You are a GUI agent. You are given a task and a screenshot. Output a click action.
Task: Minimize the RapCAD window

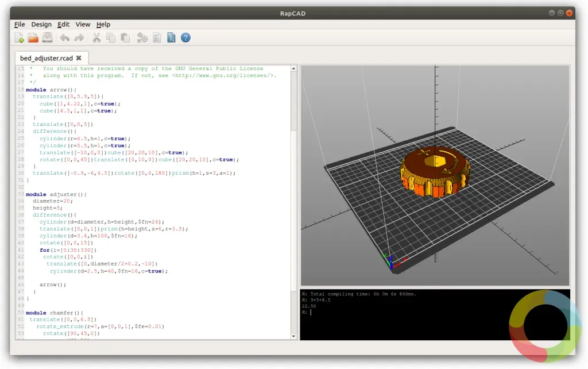(552, 13)
